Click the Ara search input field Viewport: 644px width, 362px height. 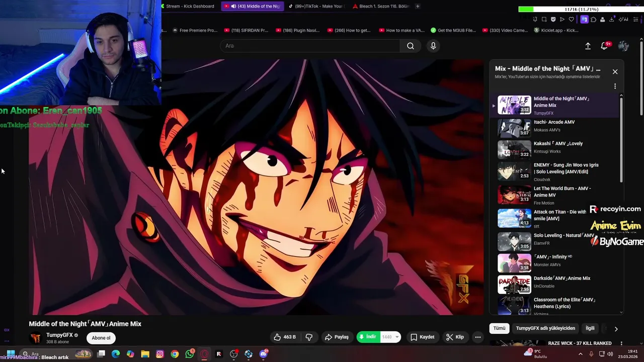[310, 46]
